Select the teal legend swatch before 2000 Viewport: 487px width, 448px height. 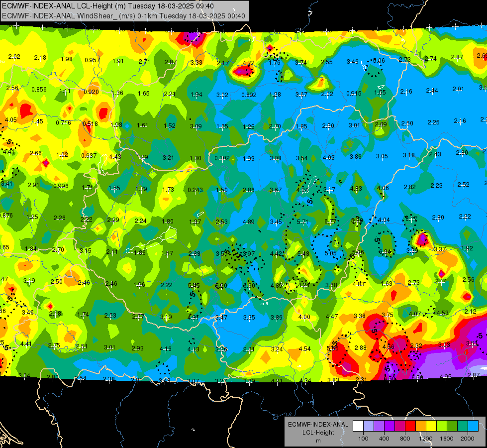tap(462, 426)
